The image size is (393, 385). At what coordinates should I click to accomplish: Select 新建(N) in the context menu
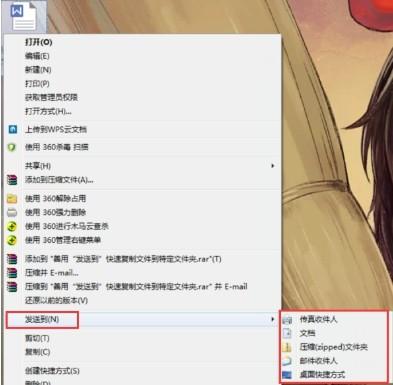tap(38, 70)
